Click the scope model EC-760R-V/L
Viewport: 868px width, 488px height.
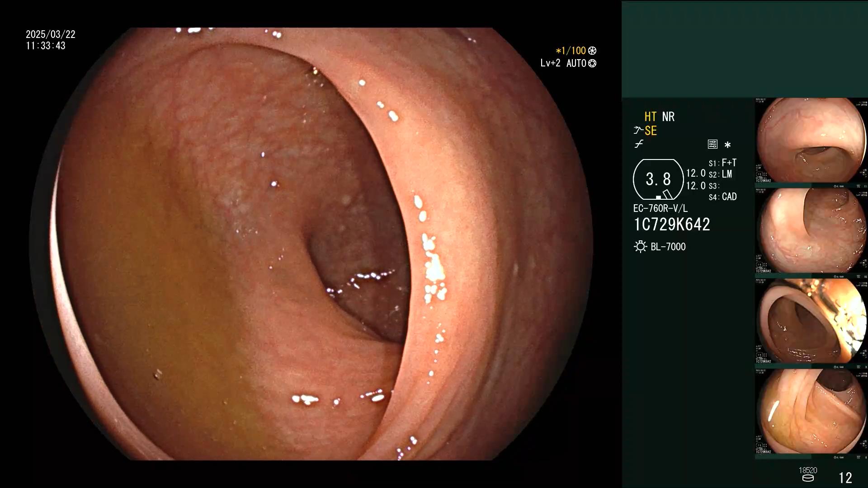pyautogui.click(x=660, y=208)
